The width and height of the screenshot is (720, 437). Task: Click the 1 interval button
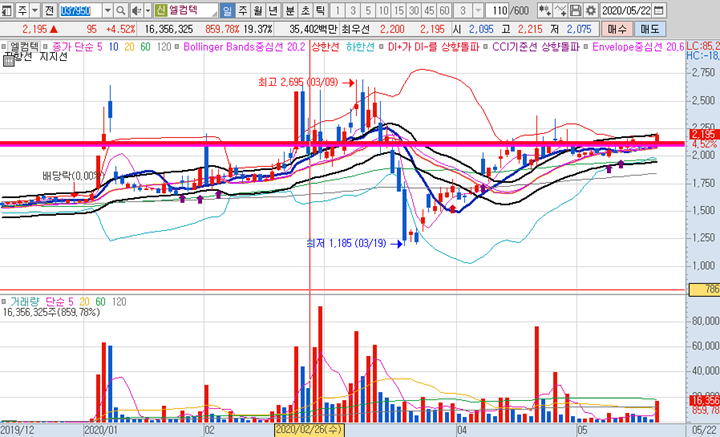click(338, 10)
